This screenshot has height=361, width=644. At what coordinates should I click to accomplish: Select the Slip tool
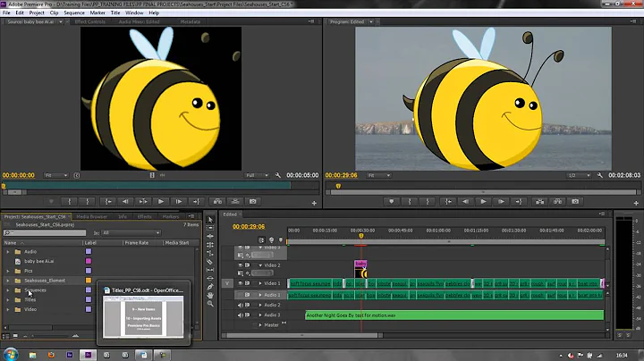coord(210,270)
